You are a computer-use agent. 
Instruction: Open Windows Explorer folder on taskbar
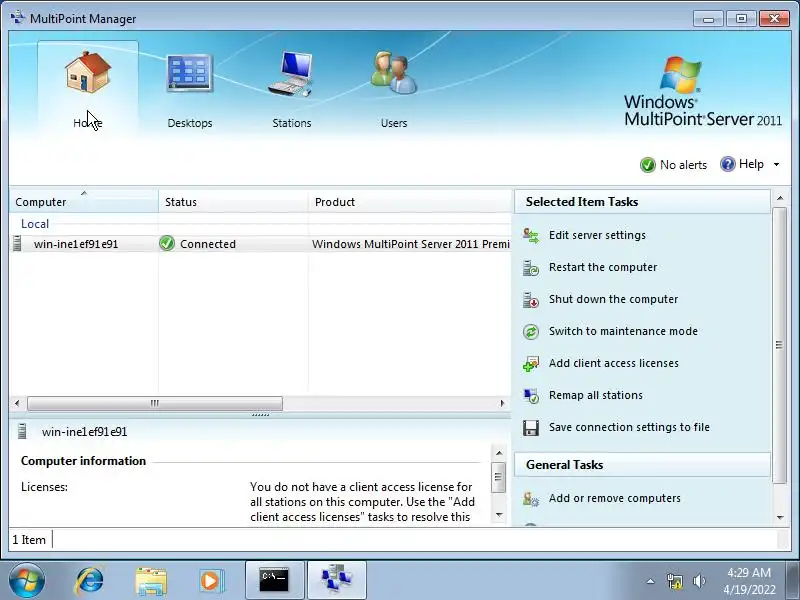click(x=151, y=581)
